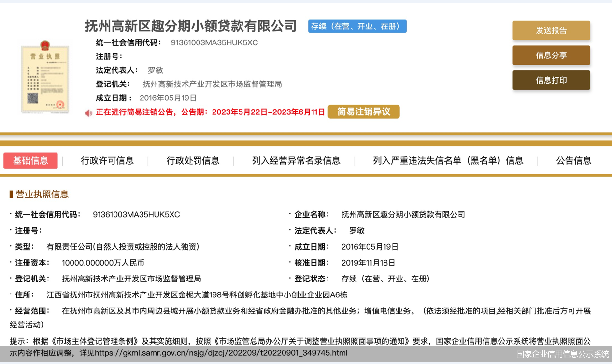Click the company name heading at top
612x364 pixels.
191,26
